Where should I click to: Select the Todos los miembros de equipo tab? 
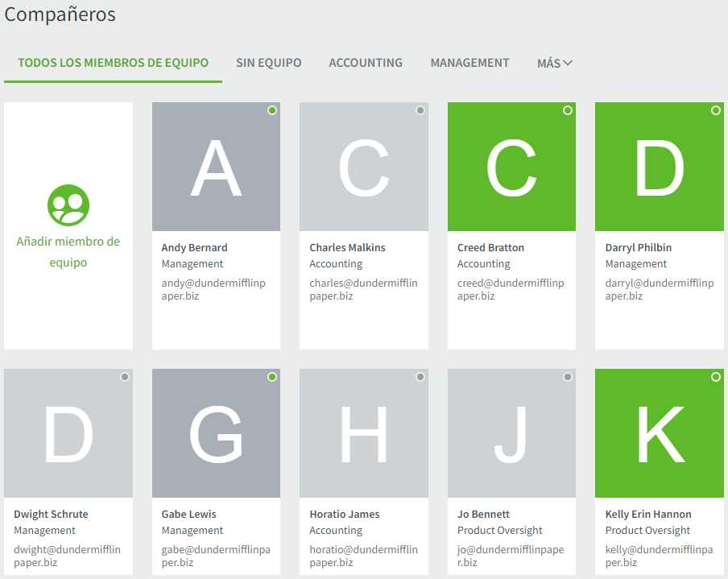point(113,63)
